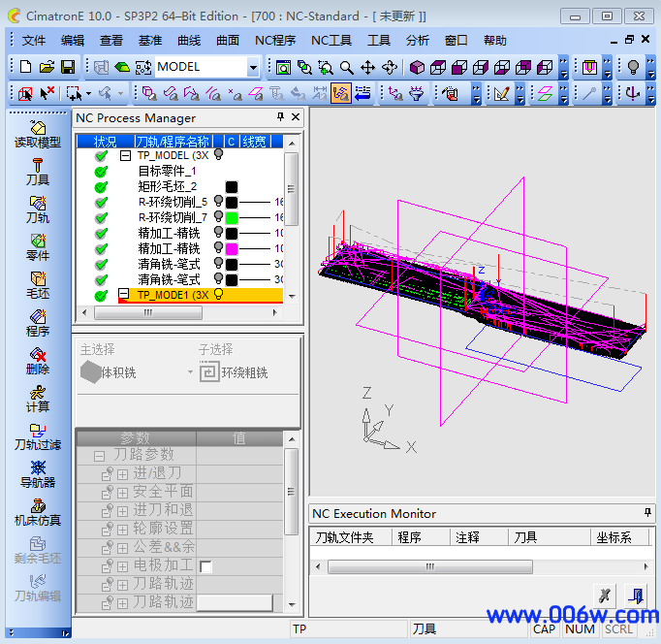Click green color swatch of R-环绕切削_7
661x644 pixels.
coord(232,218)
